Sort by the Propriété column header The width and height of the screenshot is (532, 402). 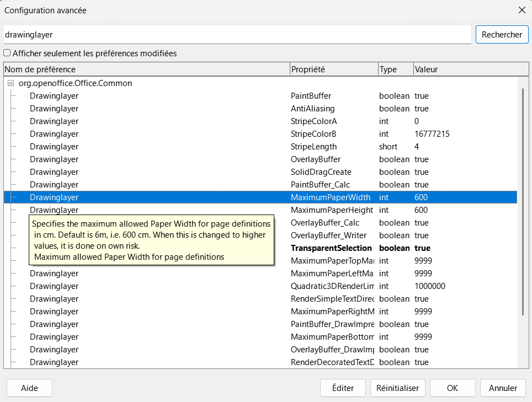click(334, 69)
